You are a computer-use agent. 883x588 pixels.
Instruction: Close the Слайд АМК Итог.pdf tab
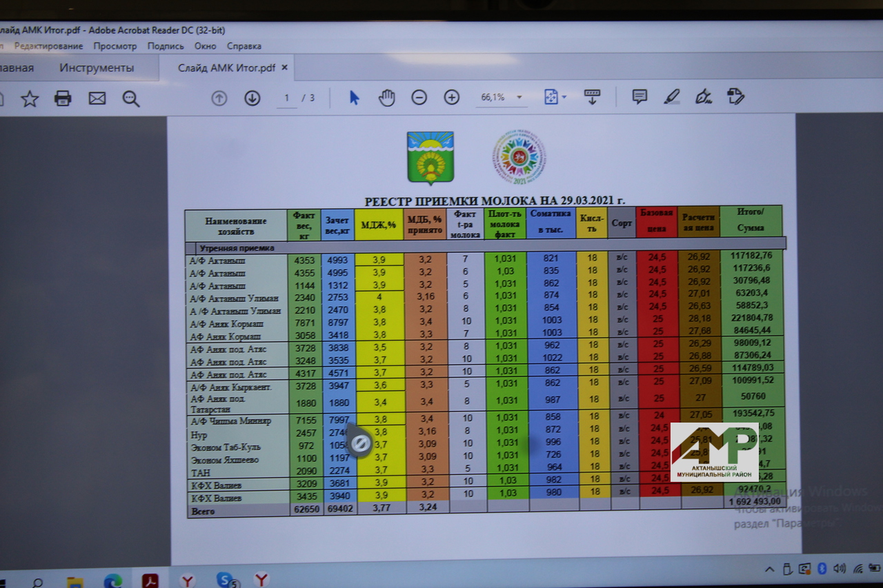tap(285, 68)
